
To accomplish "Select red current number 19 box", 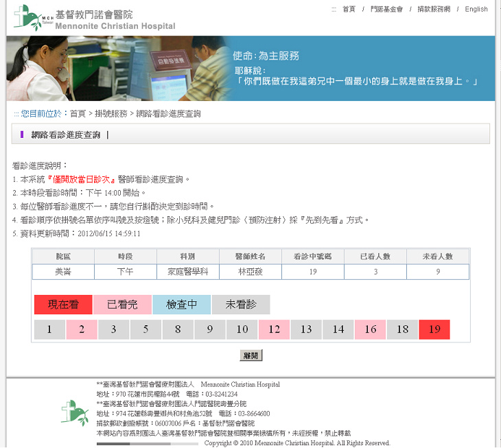I will point(434,329).
